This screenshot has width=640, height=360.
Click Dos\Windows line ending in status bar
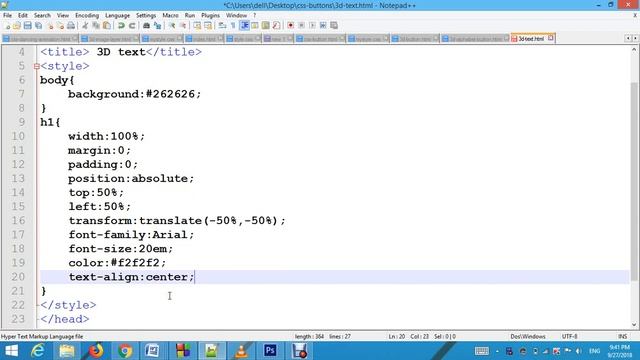tap(528, 337)
